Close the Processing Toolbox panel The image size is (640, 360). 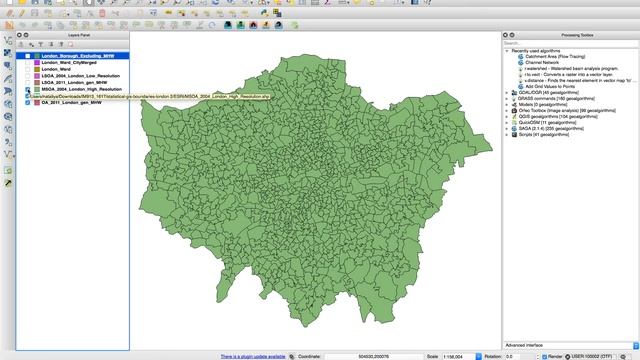(505, 35)
